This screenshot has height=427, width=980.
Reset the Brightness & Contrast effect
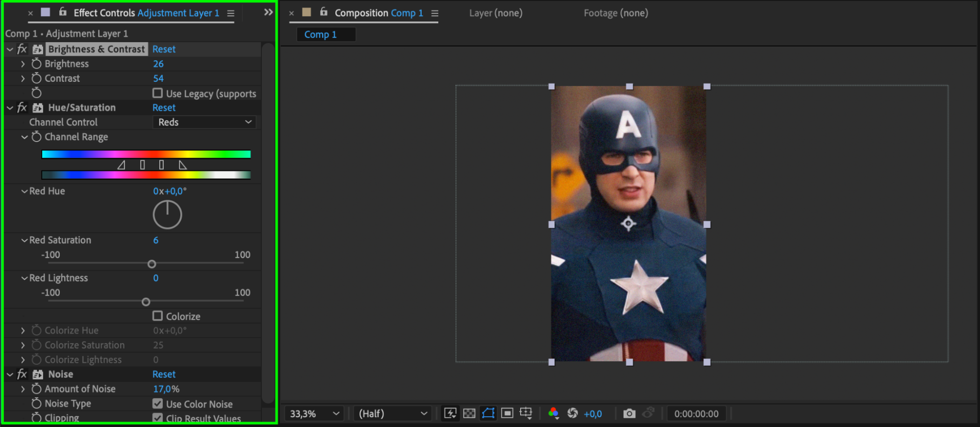[x=164, y=49]
